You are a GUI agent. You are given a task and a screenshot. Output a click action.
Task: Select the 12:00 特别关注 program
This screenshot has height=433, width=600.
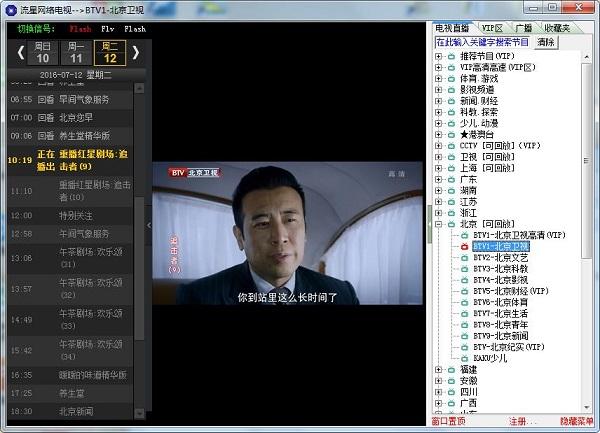click(x=70, y=216)
